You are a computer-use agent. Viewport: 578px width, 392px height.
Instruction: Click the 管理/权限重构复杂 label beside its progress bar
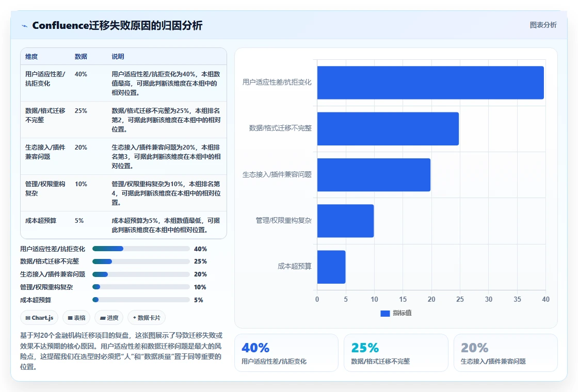coord(46,287)
